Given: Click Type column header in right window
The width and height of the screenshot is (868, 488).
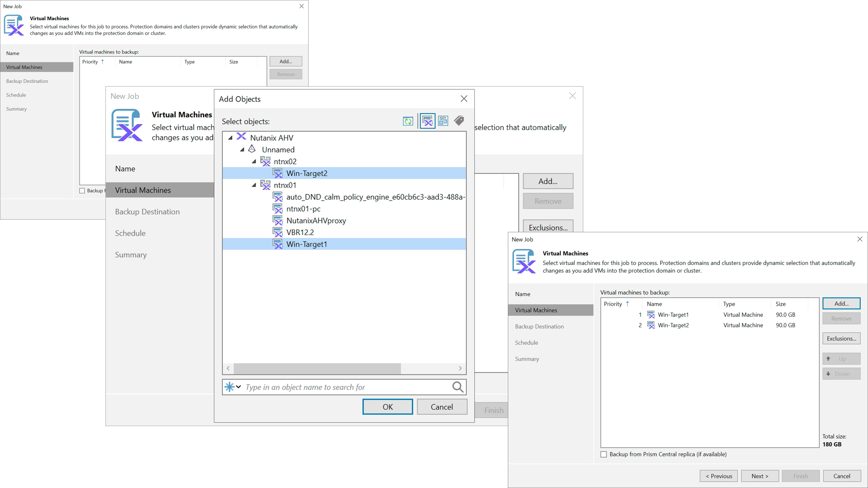Looking at the screenshot, I should point(744,304).
